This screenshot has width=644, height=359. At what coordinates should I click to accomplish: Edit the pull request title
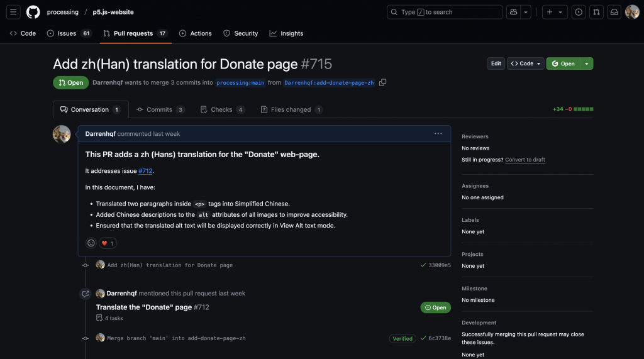pyautogui.click(x=496, y=64)
